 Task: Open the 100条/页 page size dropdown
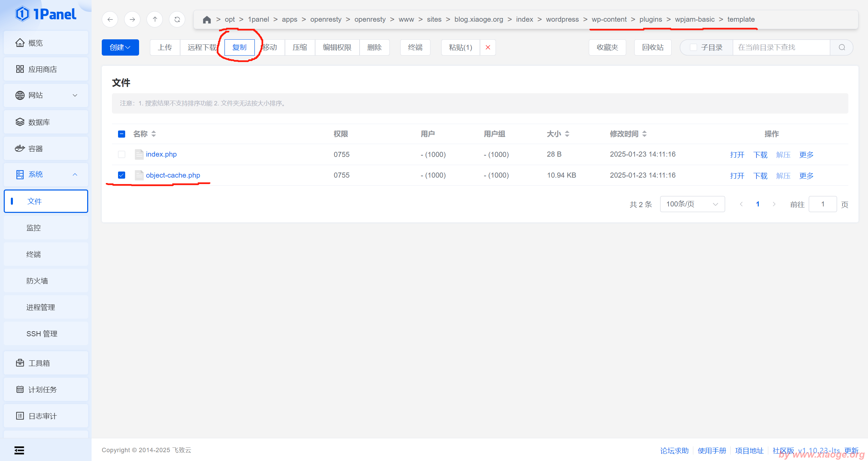coord(692,204)
